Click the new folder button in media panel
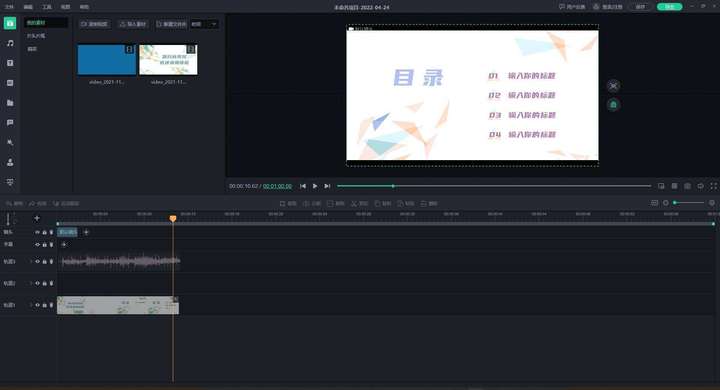The height and width of the screenshot is (390, 720). tap(171, 24)
